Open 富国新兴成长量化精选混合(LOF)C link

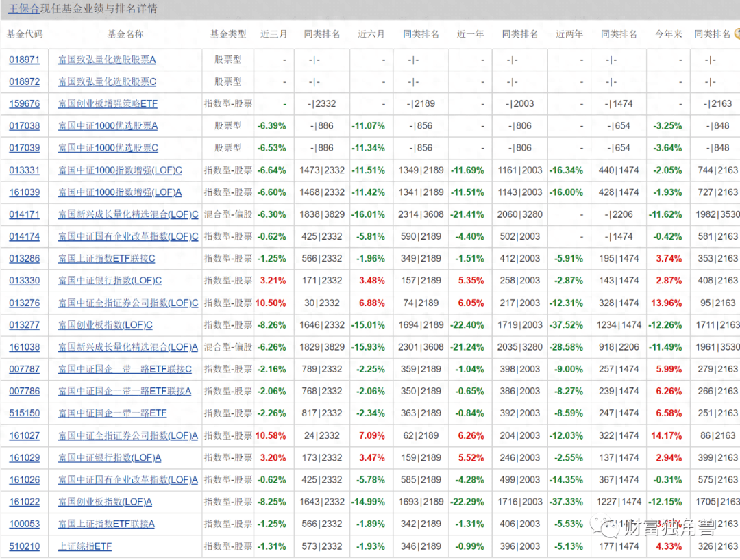pos(128,214)
